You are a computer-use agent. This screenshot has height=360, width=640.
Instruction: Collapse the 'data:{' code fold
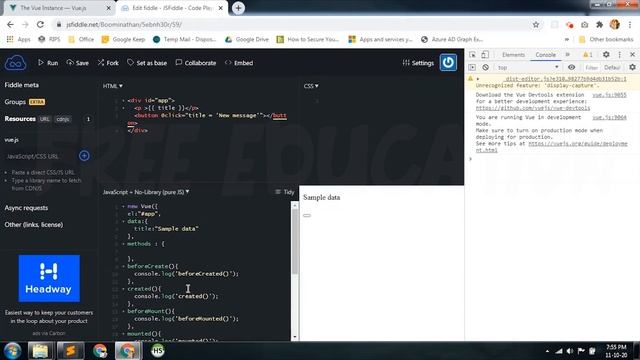[x=123, y=221]
